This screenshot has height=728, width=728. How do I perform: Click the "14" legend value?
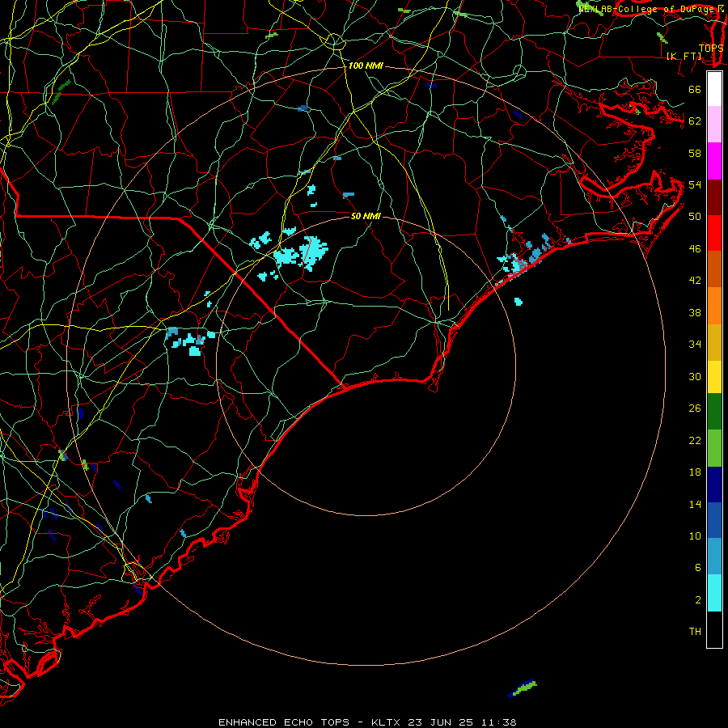695,504
